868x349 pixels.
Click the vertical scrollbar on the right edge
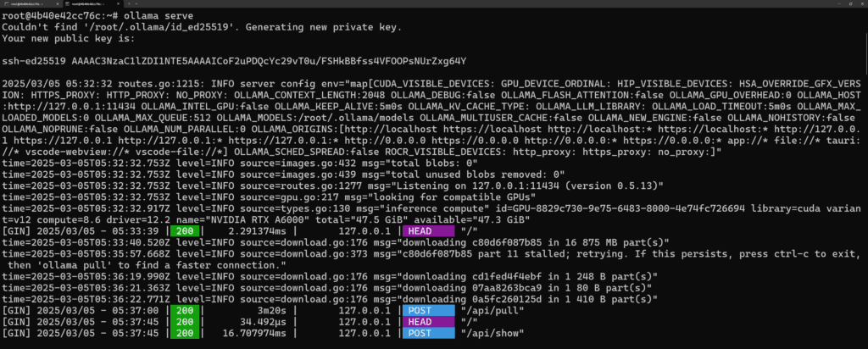[x=865, y=177]
